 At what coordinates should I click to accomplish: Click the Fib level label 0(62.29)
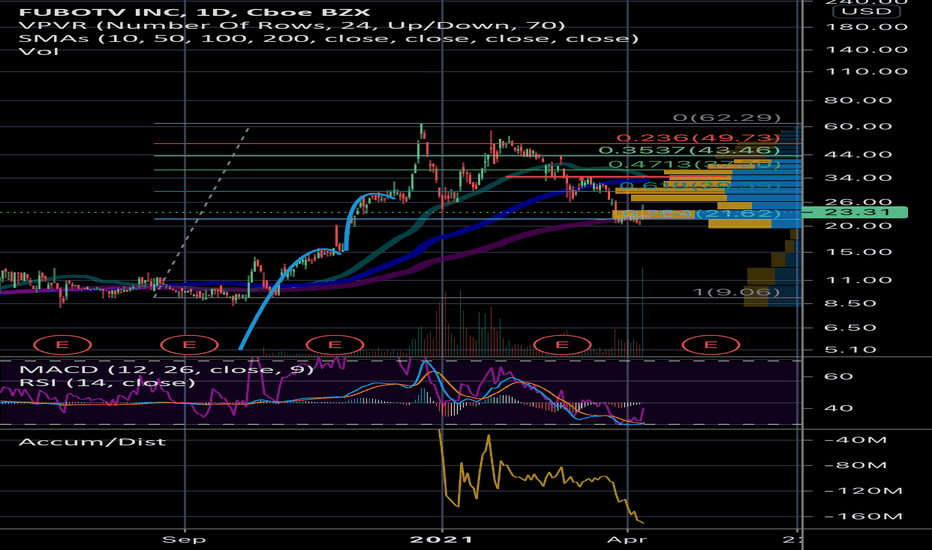point(727,118)
